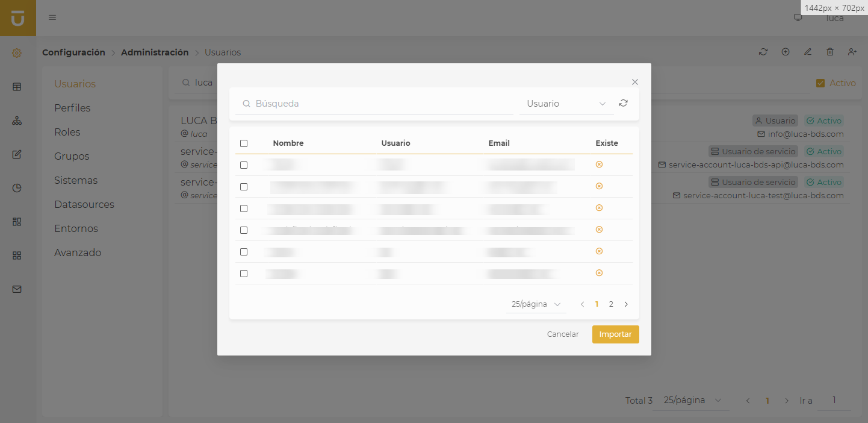Click the mail envelope icon in left sidebar
This screenshot has width=868, height=423.
point(17,289)
